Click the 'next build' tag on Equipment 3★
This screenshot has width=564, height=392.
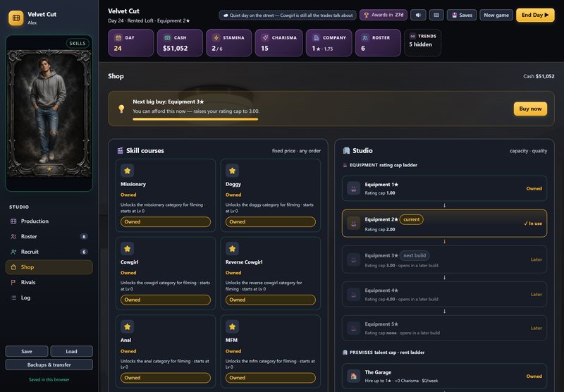(x=415, y=255)
